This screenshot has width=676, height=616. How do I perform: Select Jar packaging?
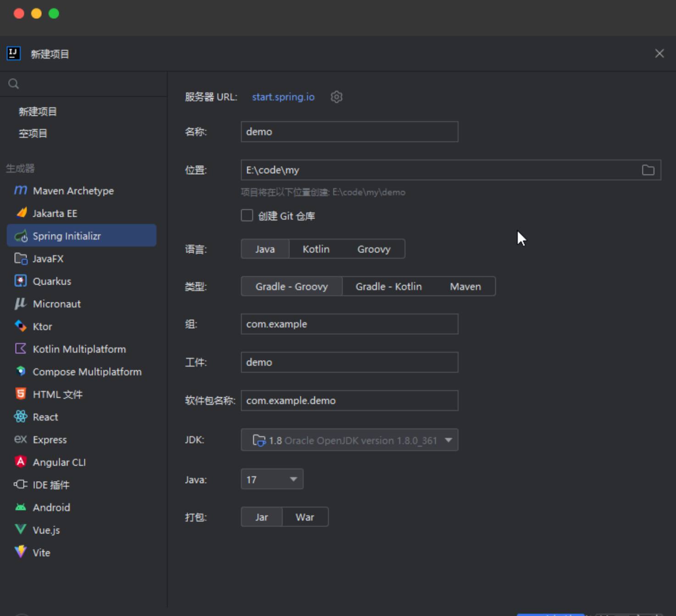261,517
